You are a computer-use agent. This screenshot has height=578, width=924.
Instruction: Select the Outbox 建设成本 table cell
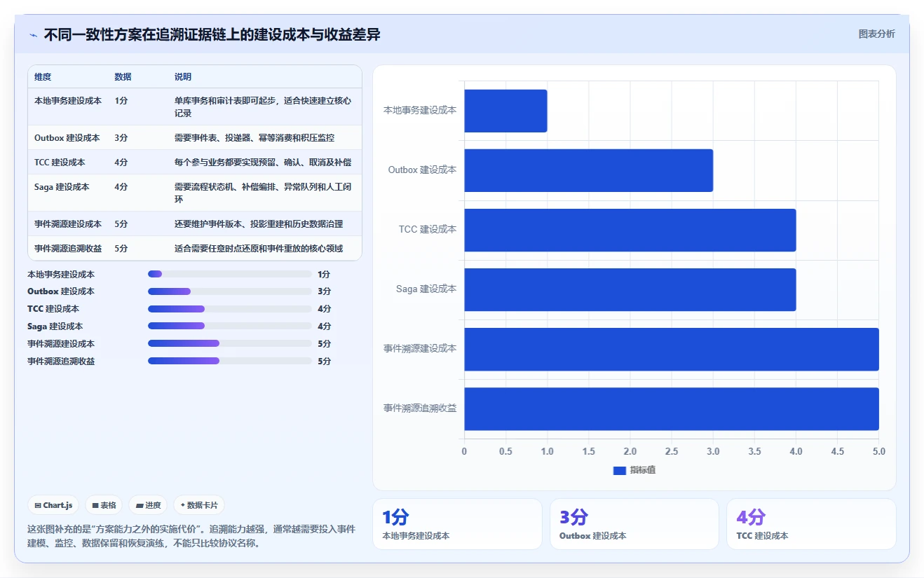tap(67, 138)
